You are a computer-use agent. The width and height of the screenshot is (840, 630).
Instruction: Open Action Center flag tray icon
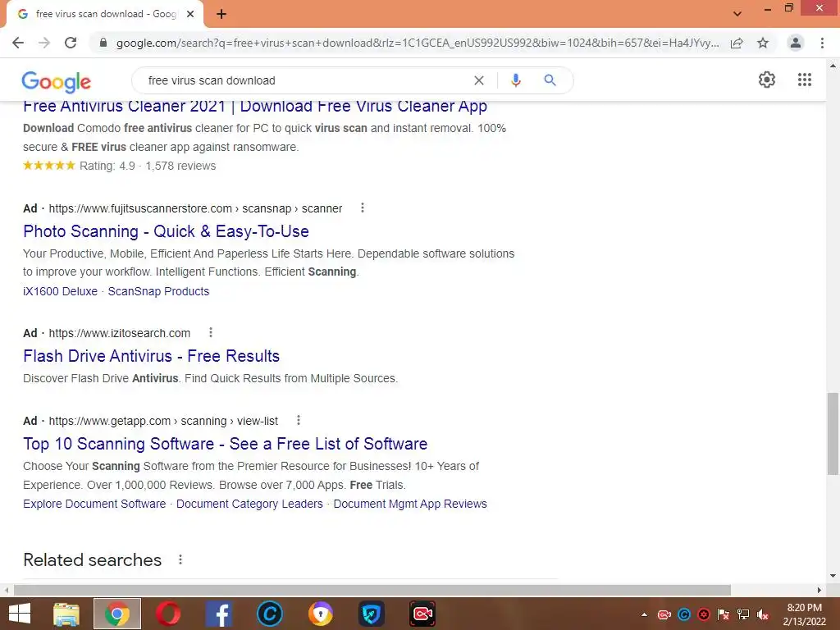[x=724, y=615]
